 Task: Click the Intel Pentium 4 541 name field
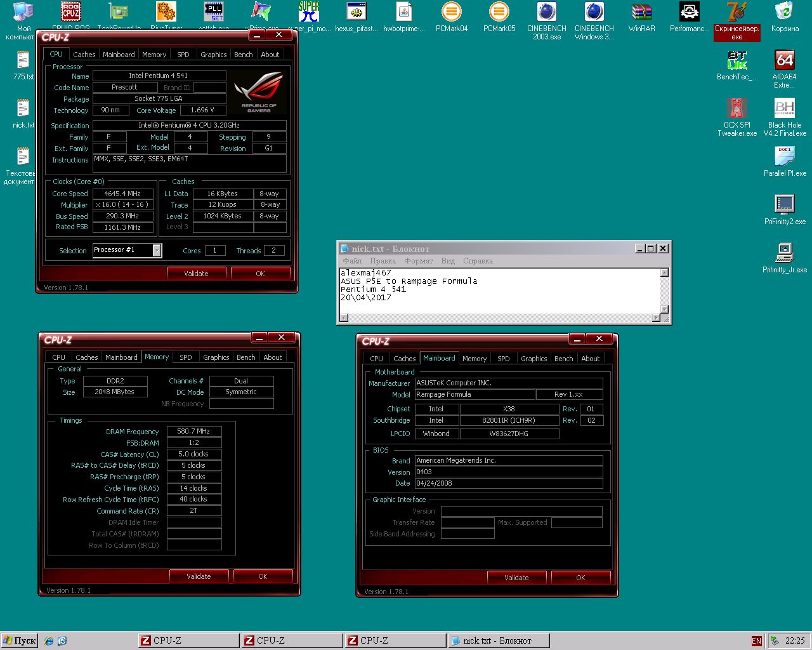coord(159,76)
